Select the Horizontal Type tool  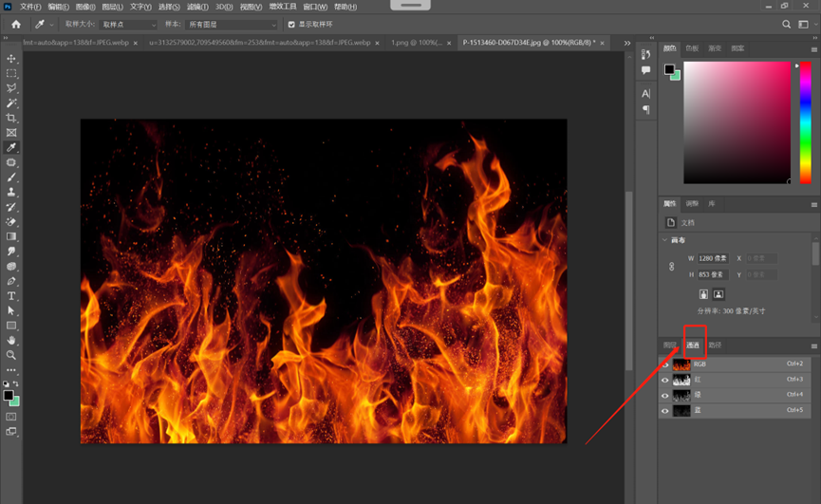[x=11, y=296]
